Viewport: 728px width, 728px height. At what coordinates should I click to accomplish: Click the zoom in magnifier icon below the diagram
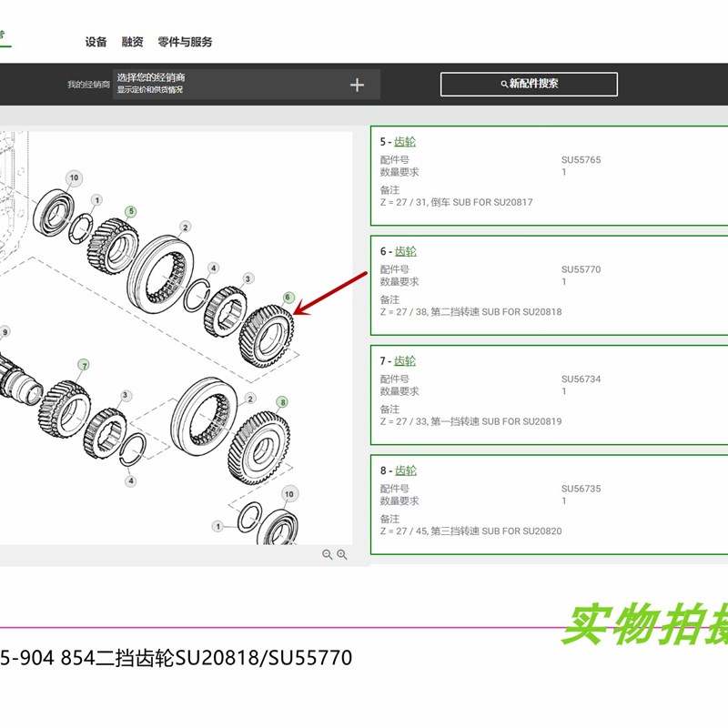coord(340,552)
